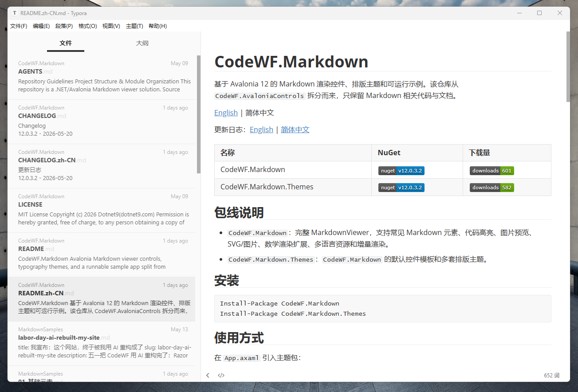Click the sidebar file list scrollbar

tap(199, 114)
